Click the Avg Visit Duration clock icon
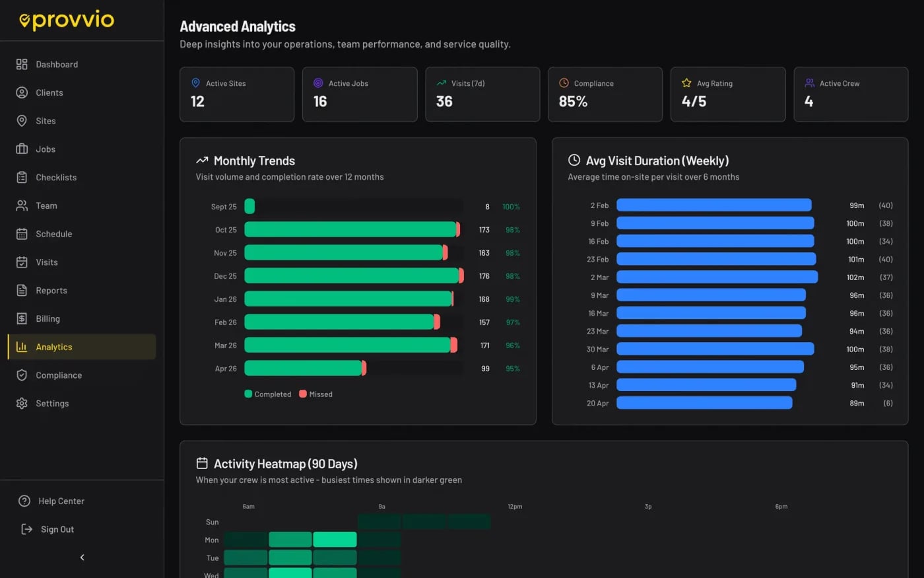The image size is (924, 578). pyautogui.click(x=574, y=160)
